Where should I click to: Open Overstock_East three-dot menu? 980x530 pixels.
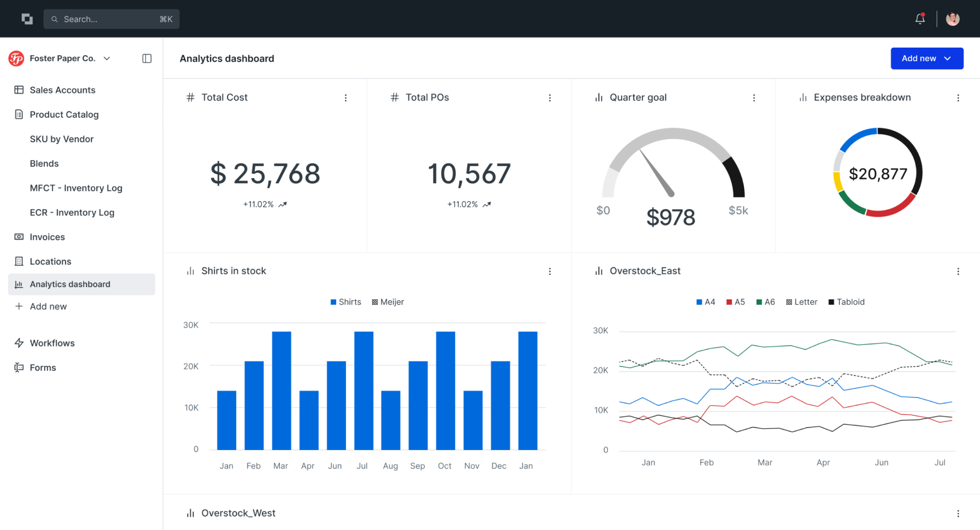tap(958, 272)
